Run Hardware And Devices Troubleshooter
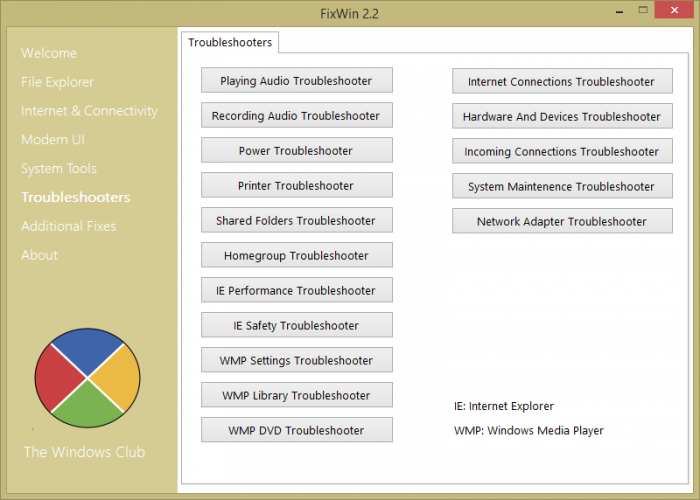700x500 pixels. 562,116
